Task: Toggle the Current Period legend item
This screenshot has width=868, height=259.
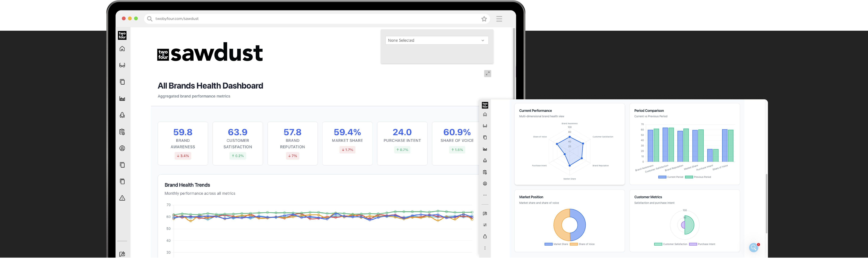Action: point(671,177)
